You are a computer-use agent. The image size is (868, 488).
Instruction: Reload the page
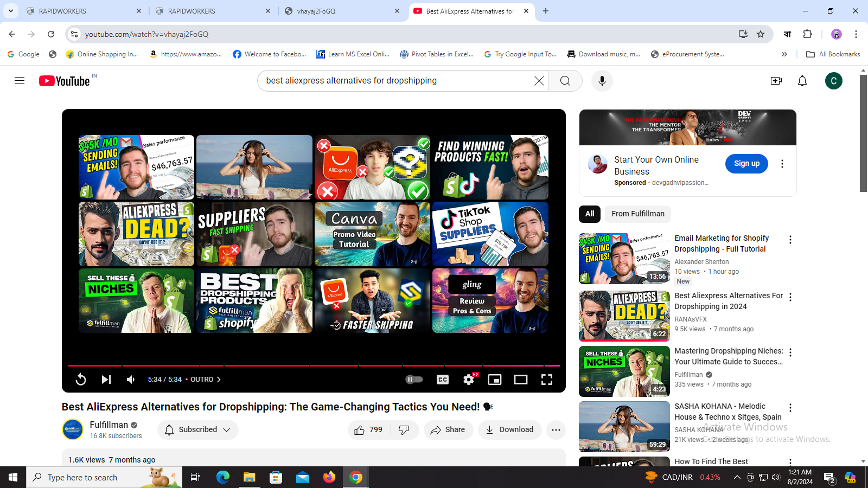click(51, 34)
